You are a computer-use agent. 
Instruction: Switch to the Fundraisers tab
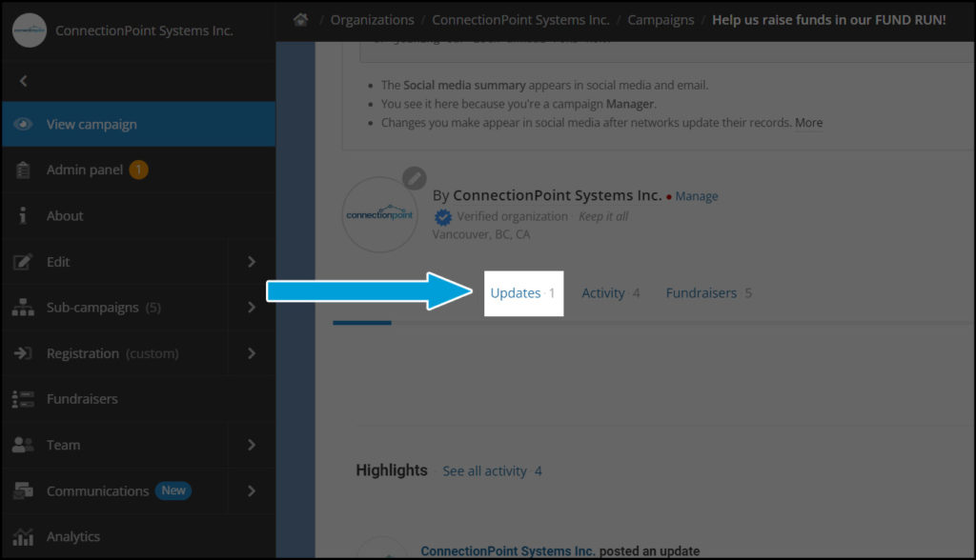(x=709, y=293)
